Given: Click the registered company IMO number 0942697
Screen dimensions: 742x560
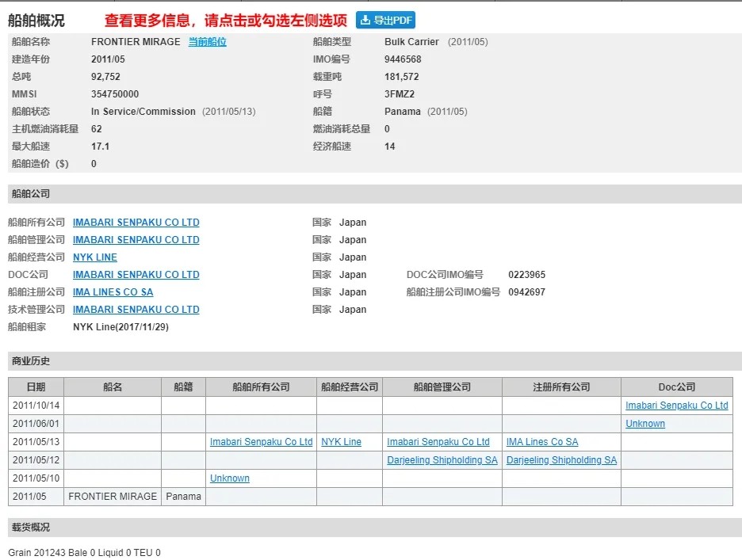Looking at the screenshot, I should 526,292.
